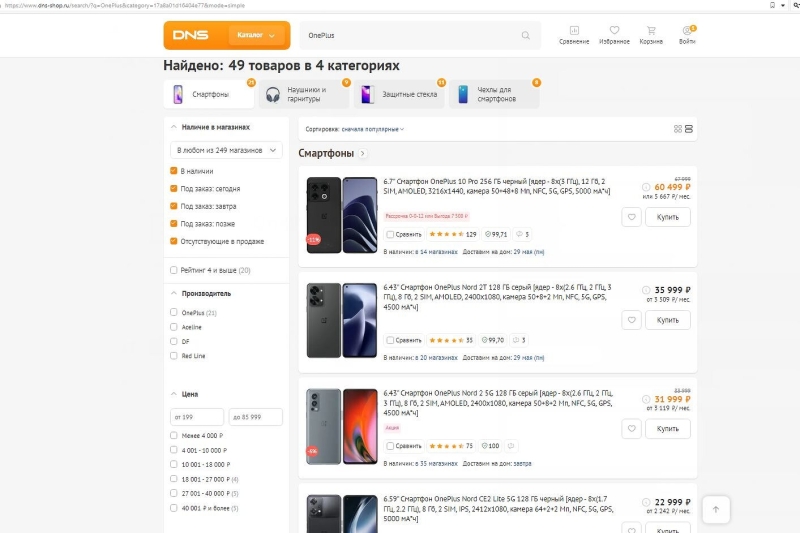Switch to grid view layout icon
800x533 pixels.
coord(678,129)
